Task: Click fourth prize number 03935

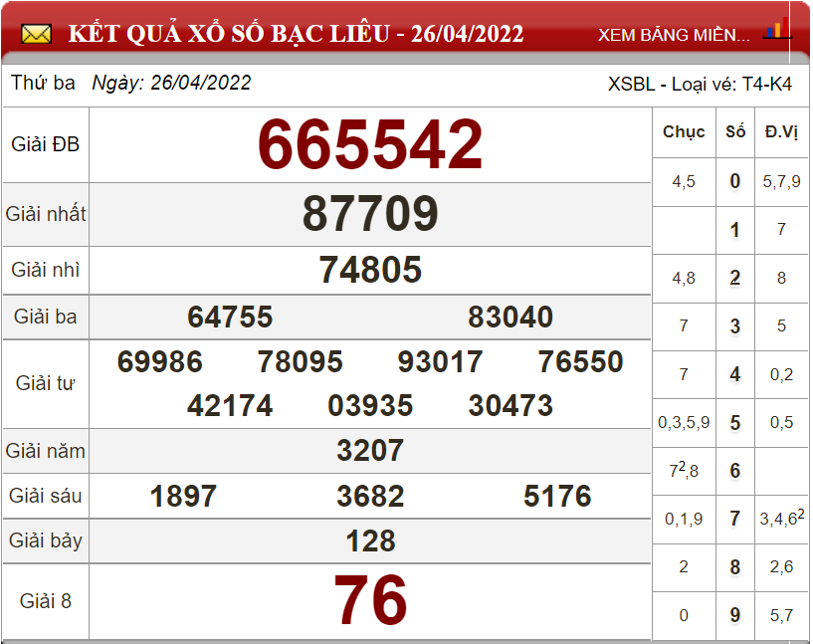Action: pos(370,406)
